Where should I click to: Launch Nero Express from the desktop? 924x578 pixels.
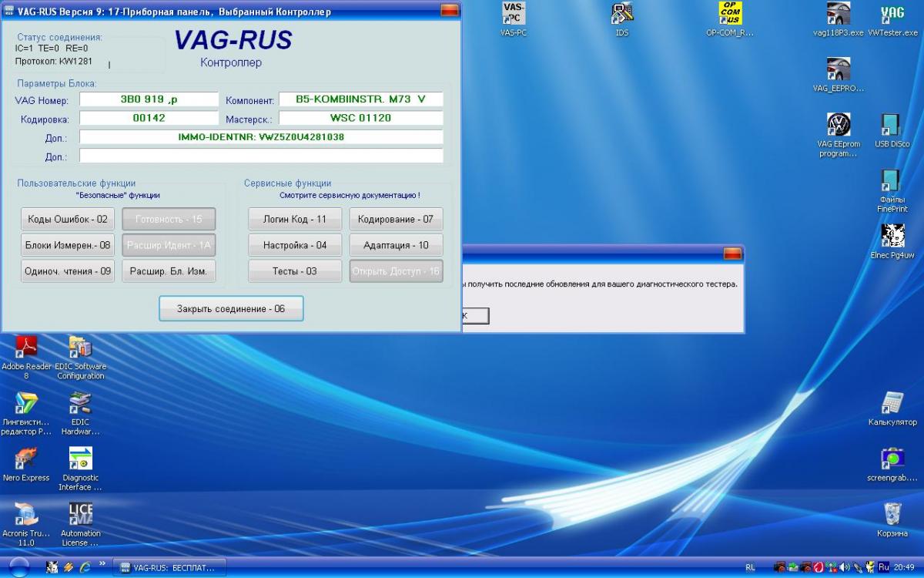pos(26,464)
